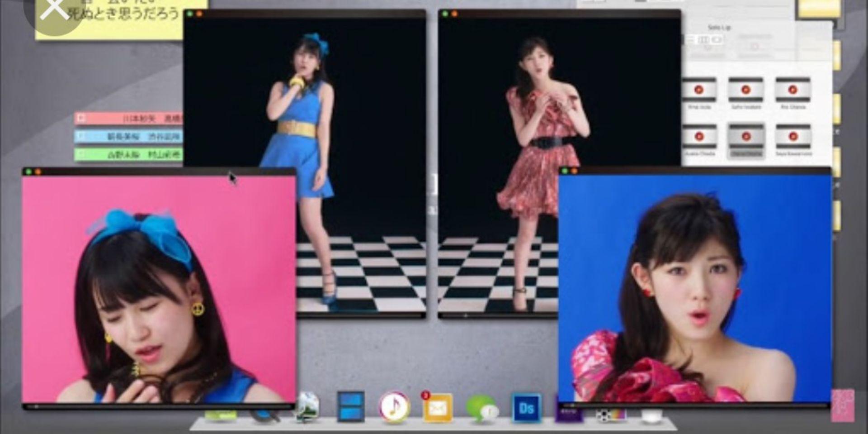Play the top-middle video thumbnail in panel
Viewport: 868px width, 434px height.
[x=746, y=90]
